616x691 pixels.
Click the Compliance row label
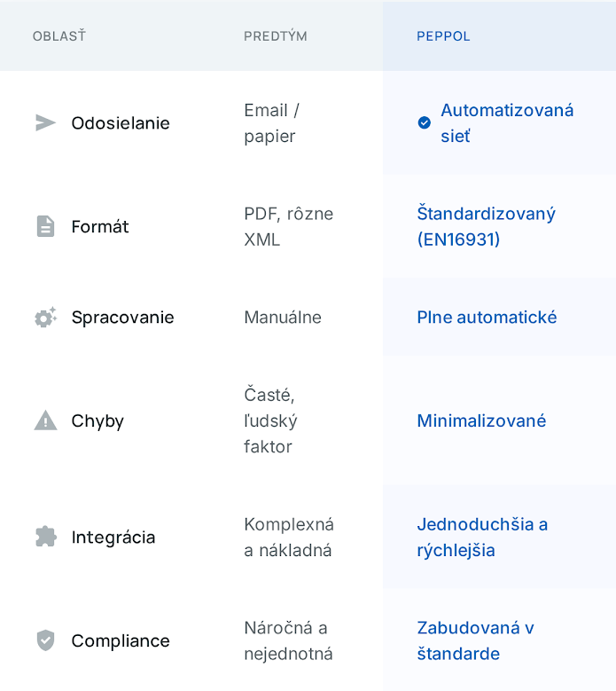[x=121, y=640]
